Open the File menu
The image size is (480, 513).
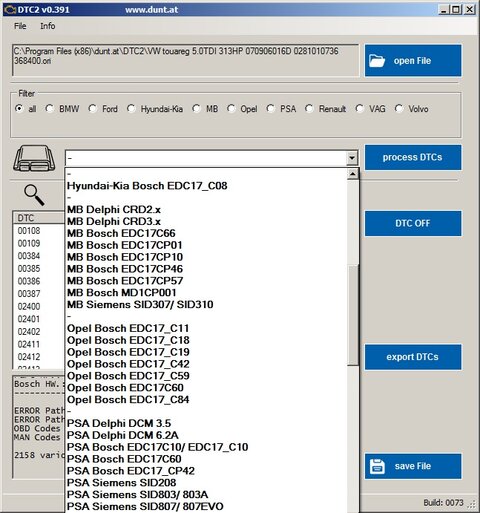20,26
